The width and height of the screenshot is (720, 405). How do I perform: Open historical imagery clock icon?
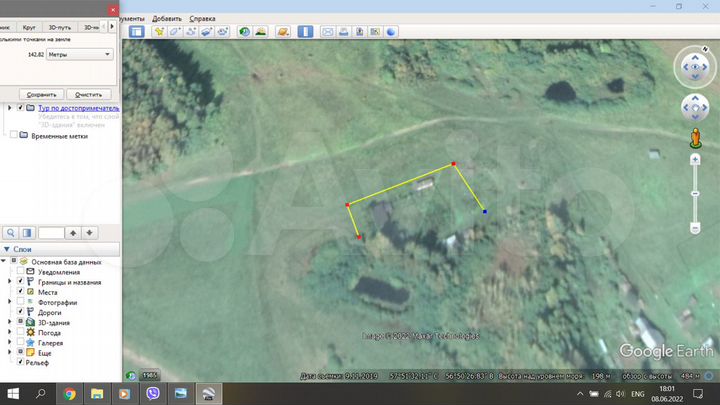click(x=244, y=32)
